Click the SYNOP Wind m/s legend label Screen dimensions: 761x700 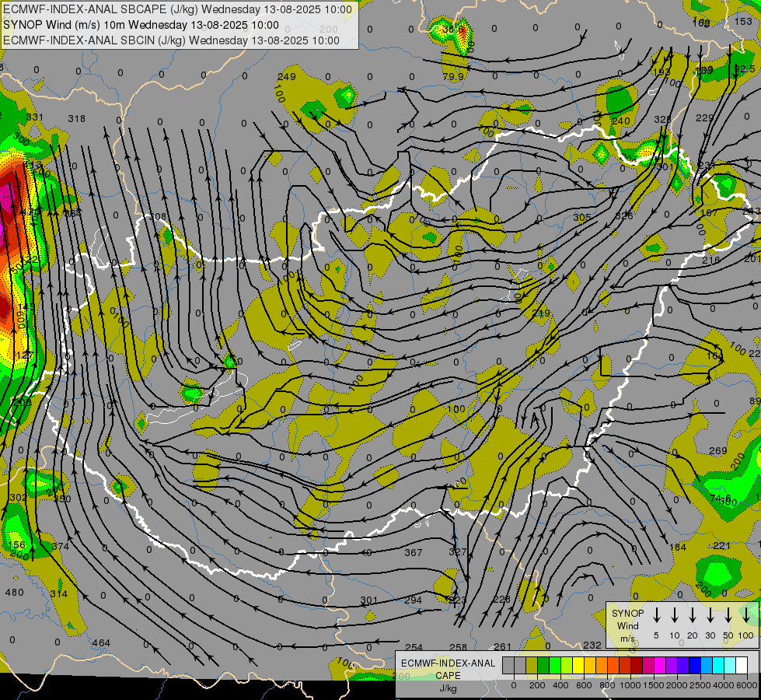627,625
